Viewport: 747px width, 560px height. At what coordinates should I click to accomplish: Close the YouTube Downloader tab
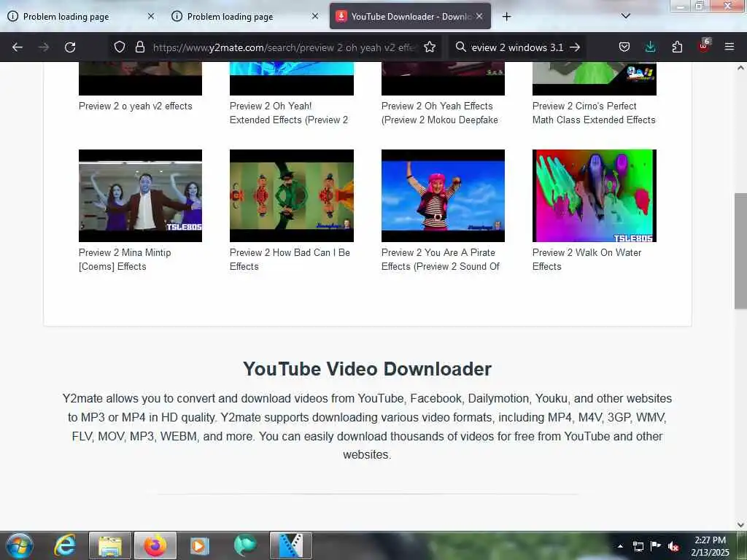point(479,16)
